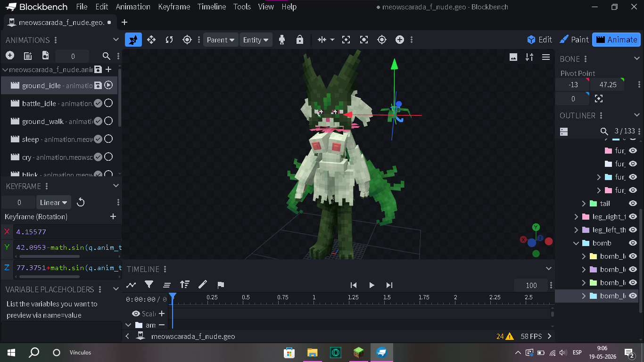Image resolution: width=644 pixels, height=362 pixels.
Task: Open viewport background image icon
Action: [513, 57]
